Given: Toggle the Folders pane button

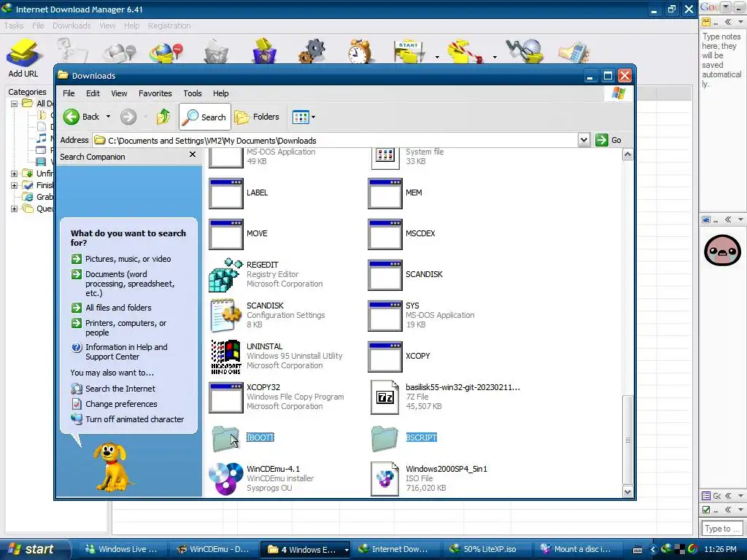Looking at the screenshot, I should coord(257,117).
